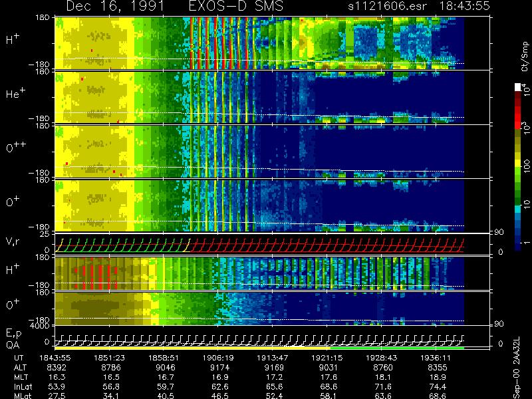Click altitude value '8355'
The width and height of the screenshot is (532, 399).
coord(438,368)
